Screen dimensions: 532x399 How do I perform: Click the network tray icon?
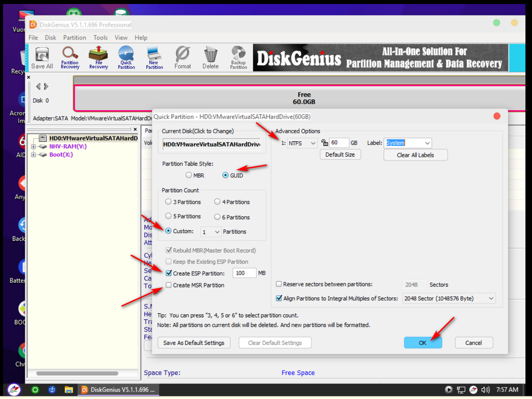(x=461, y=390)
